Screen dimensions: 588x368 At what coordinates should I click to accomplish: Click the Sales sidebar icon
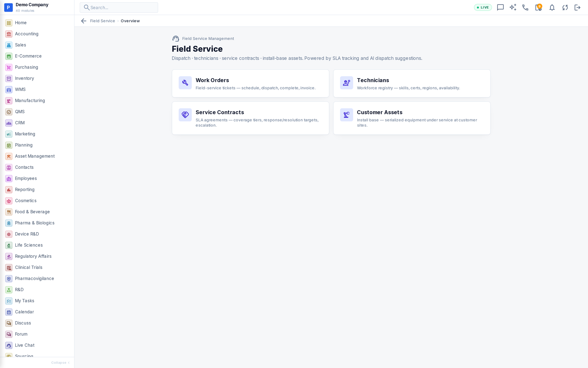[9, 45]
